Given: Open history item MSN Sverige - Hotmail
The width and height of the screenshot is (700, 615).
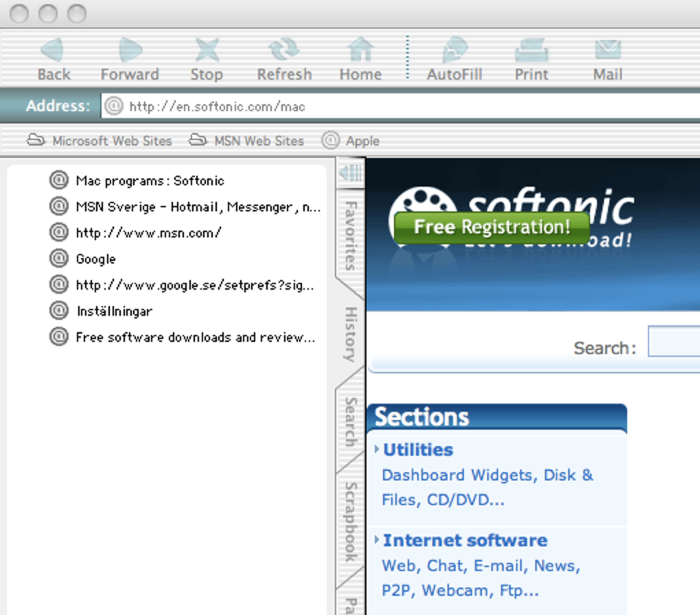Looking at the screenshot, I should [x=198, y=207].
